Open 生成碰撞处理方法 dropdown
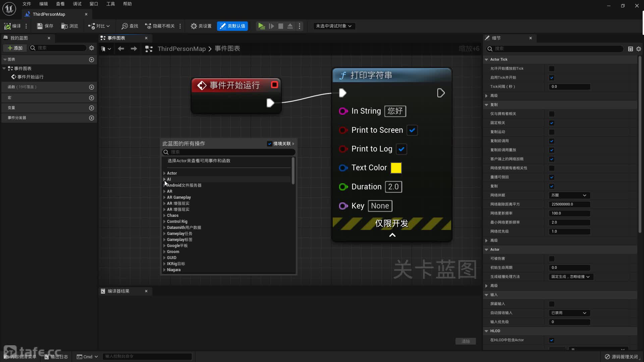The height and width of the screenshot is (362, 644). coord(571,277)
